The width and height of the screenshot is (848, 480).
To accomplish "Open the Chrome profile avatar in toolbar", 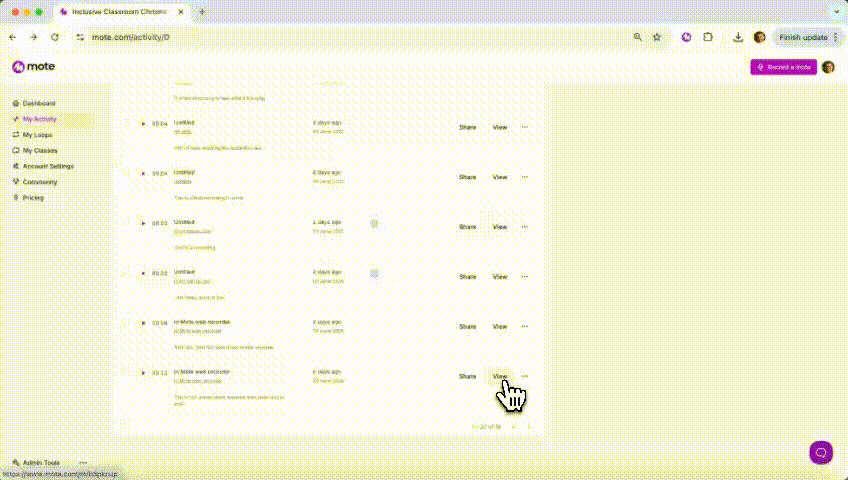I will pos(759,37).
